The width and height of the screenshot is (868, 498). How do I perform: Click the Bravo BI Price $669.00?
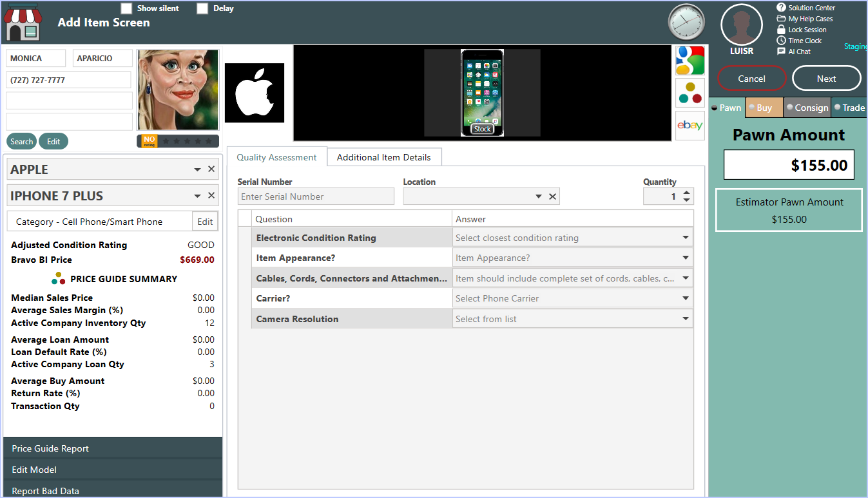tap(197, 260)
